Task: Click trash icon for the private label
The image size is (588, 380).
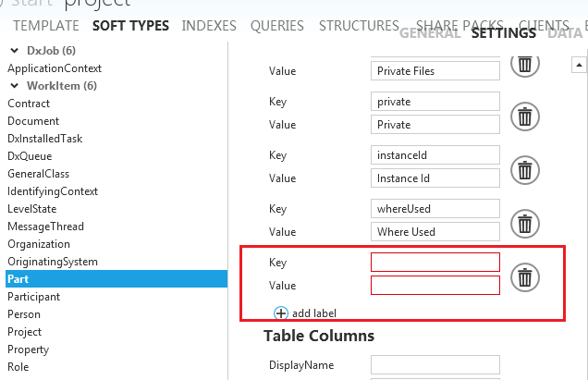Action: 524,116
